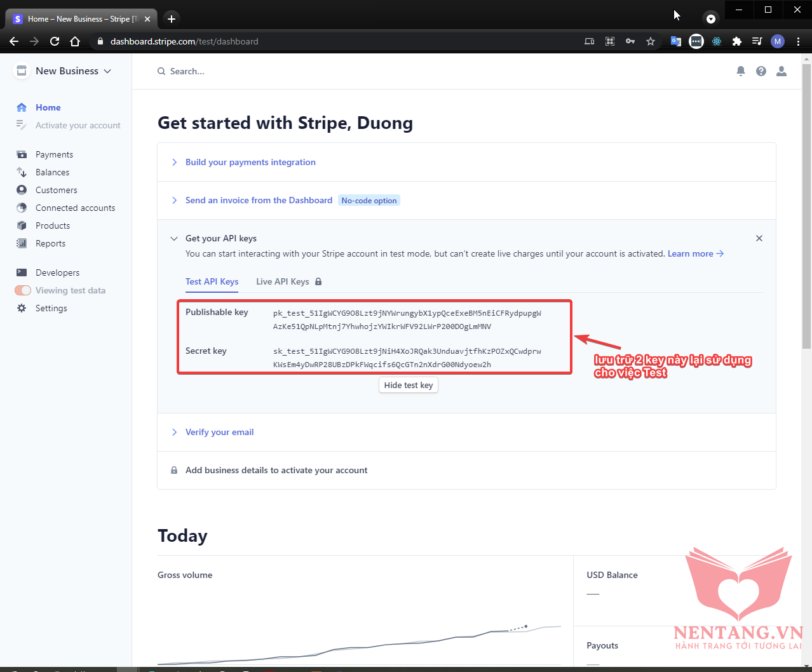The height and width of the screenshot is (672, 812).
Task: Click the Payments sidebar icon
Action: click(22, 154)
